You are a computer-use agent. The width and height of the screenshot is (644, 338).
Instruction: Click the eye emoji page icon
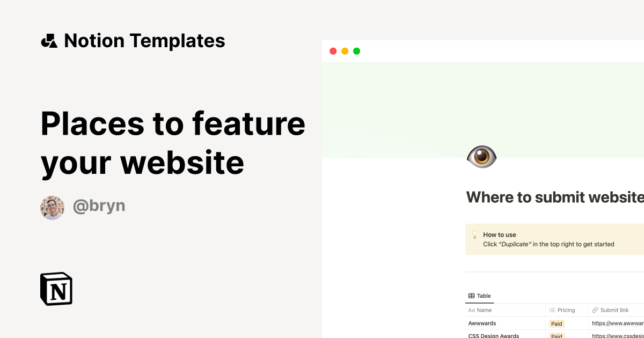tap(481, 157)
